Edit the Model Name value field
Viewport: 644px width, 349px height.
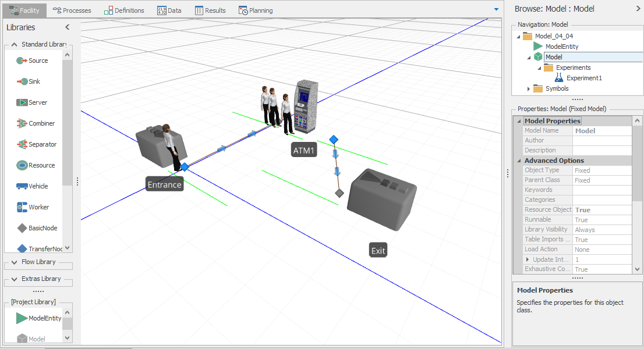[x=602, y=131]
